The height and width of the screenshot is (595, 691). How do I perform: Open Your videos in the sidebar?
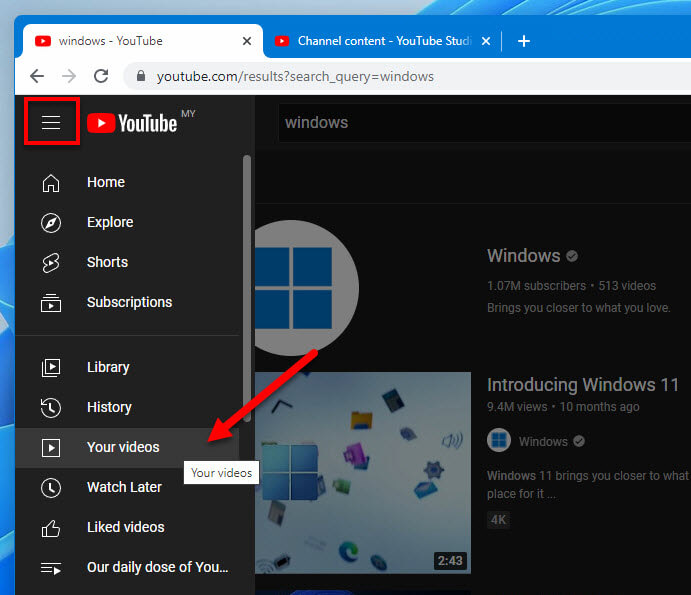coord(128,448)
